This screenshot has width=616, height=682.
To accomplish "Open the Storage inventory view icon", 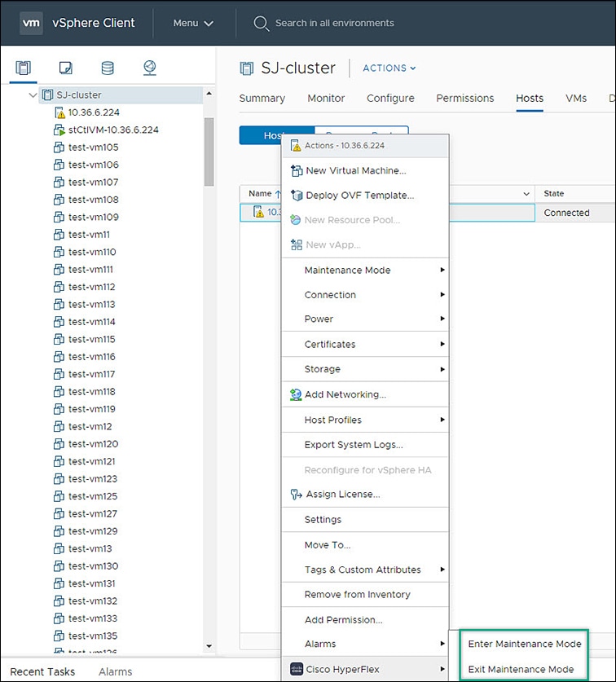I will (x=108, y=68).
